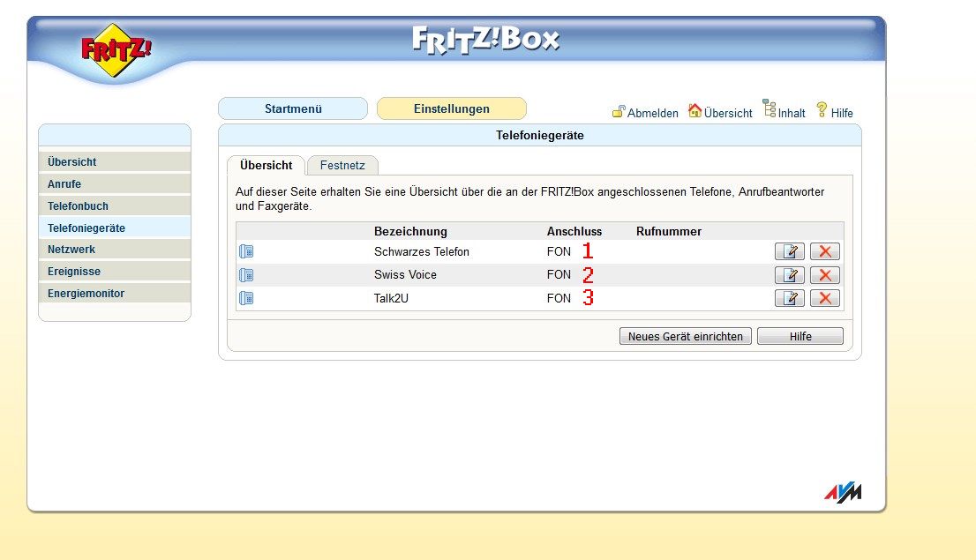
Task: Select Telefoniegeräte in the sidebar
Action: point(115,228)
